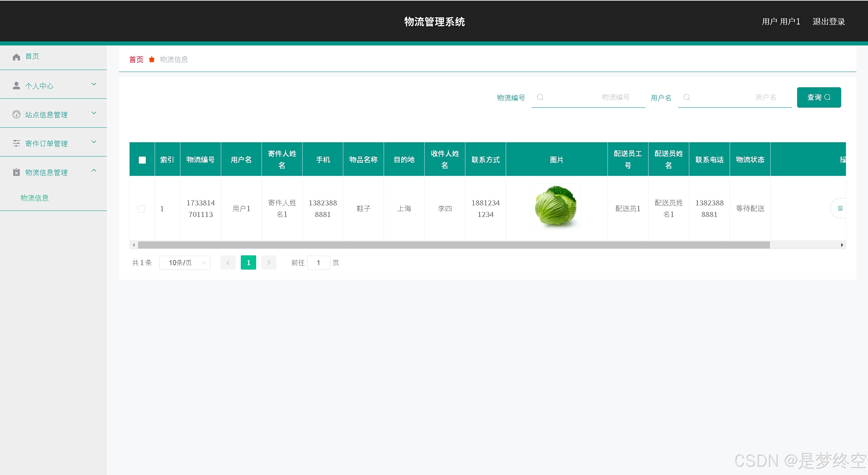Click the magnifier icon in 用户名 field
The height and width of the screenshot is (475, 868).
click(687, 97)
